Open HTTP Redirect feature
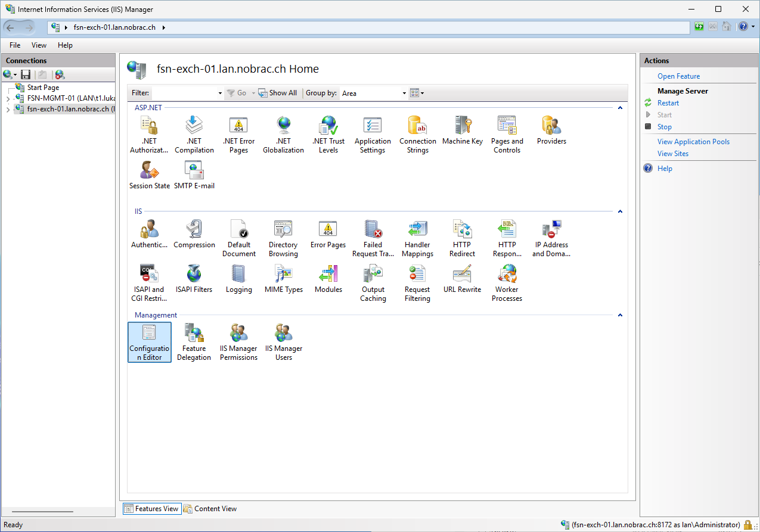This screenshot has height=532, width=760. tap(462, 238)
